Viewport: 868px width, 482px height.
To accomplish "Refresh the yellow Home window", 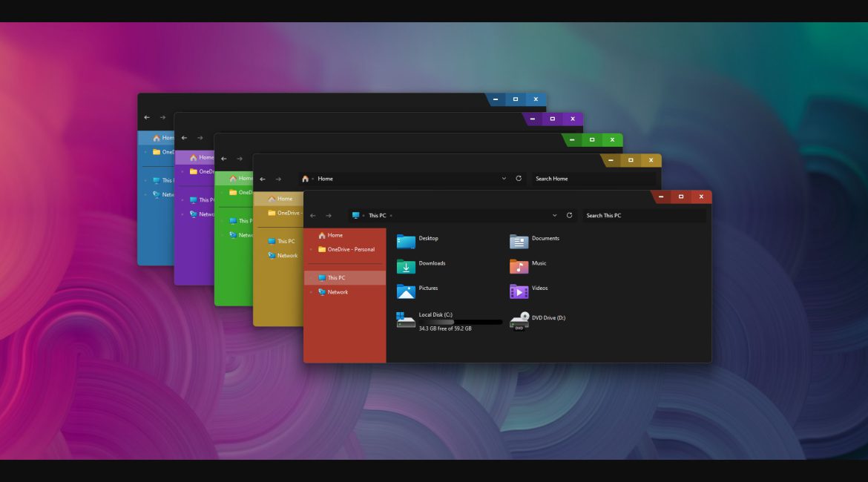I will tap(519, 179).
